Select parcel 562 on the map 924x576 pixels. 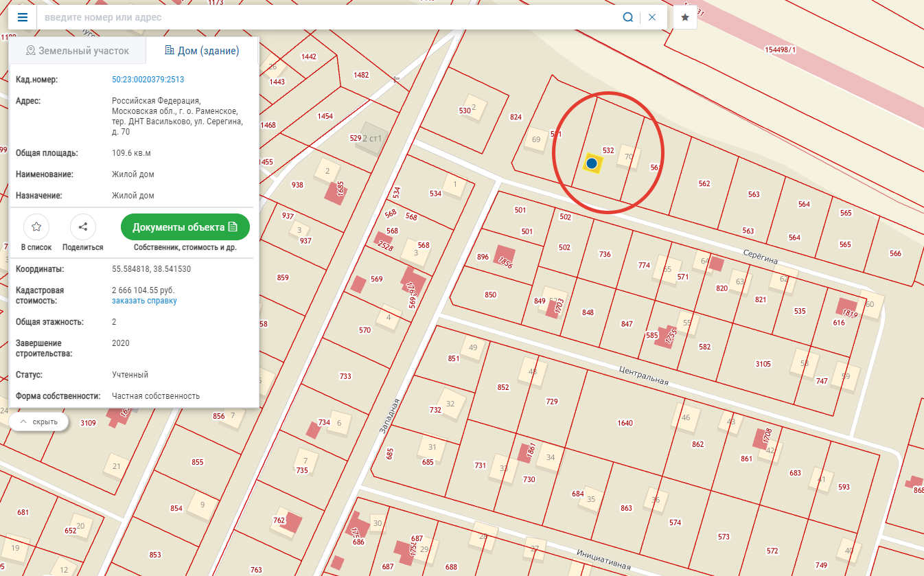[704, 183]
